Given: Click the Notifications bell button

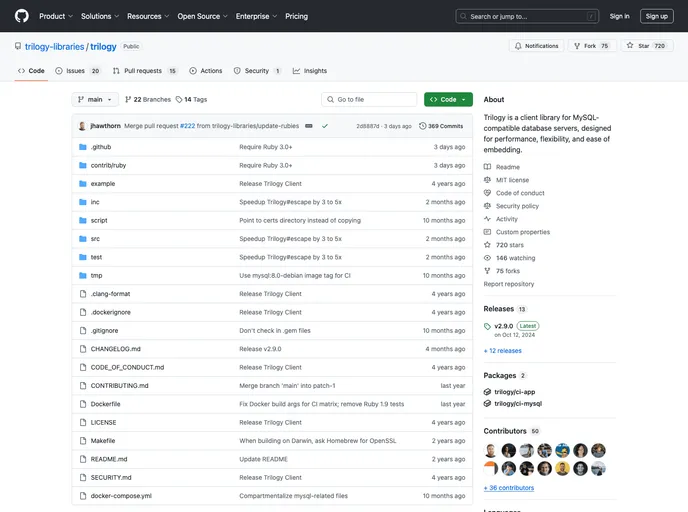Looking at the screenshot, I should (536, 46).
